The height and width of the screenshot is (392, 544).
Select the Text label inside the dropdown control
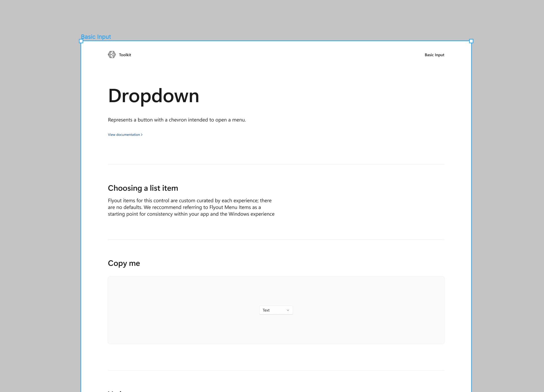pyautogui.click(x=266, y=310)
